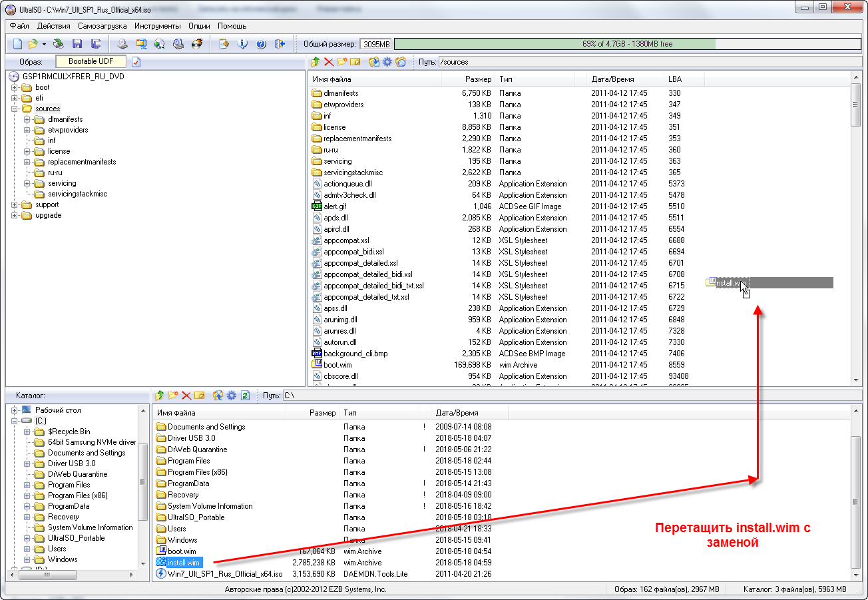This screenshot has height=600, width=868.
Task: Click the 69% of 4.7GB capacity bar
Action: [x=628, y=44]
